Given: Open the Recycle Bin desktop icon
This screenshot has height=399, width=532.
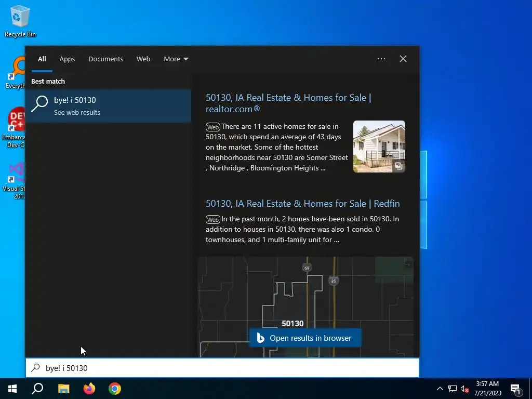Looking at the screenshot, I should [x=20, y=21].
